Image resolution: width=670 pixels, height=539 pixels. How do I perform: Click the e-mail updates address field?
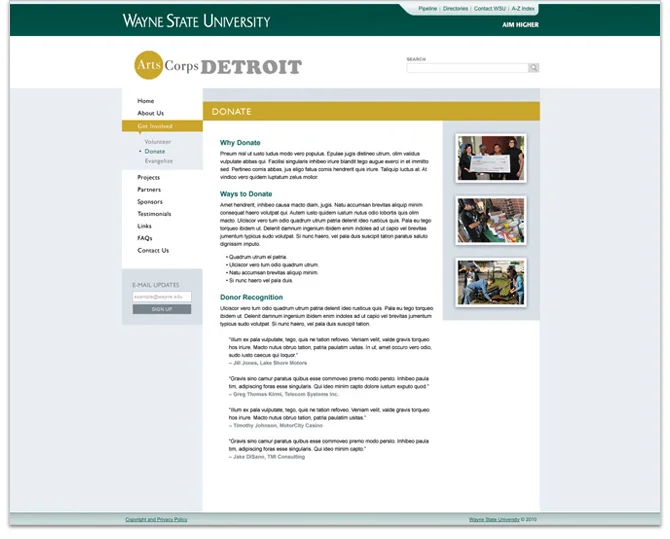coord(162,297)
